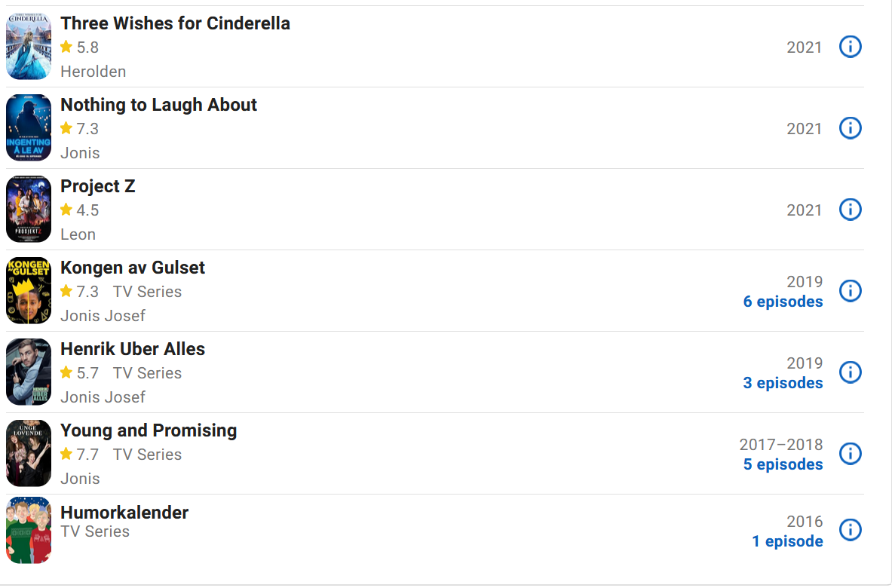Open info icon for Henrik Uber Alles
Image resolution: width=892 pixels, height=588 pixels.
pyautogui.click(x=850, y=372)
